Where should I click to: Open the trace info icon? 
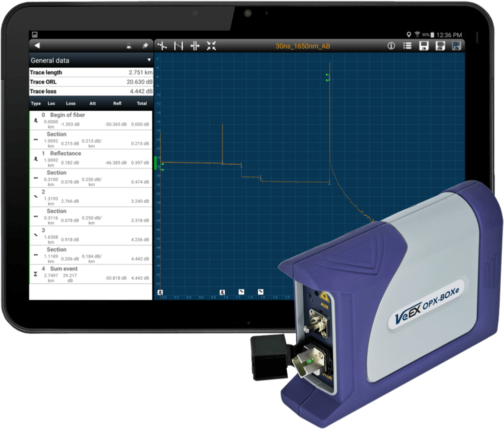[x=391, y=46]
